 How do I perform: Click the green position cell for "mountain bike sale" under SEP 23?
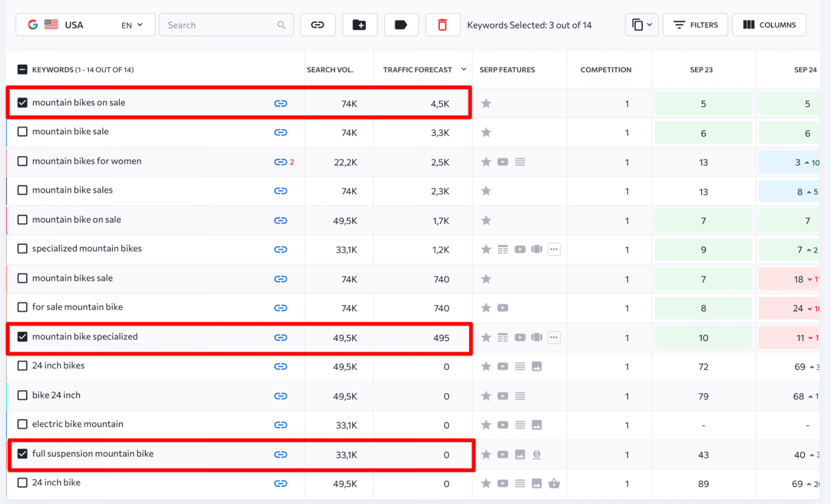(x=703, y=132)
